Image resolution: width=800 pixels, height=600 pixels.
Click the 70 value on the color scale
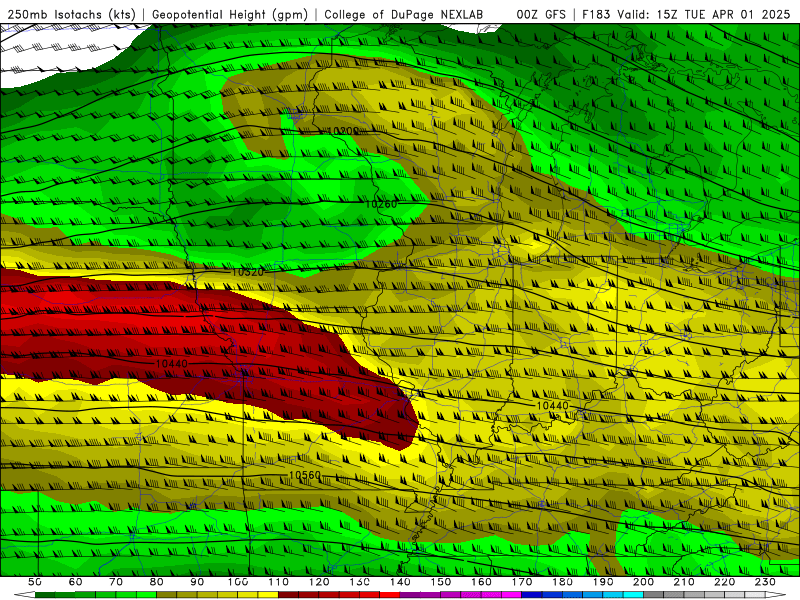coord(116,582)
